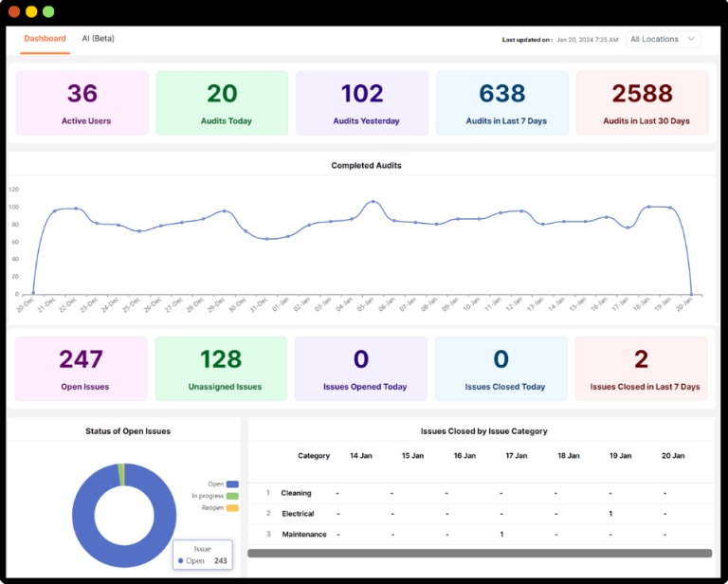728x584 pixels.
Task: Click the Audits Today card
Action: click(222, 103)
